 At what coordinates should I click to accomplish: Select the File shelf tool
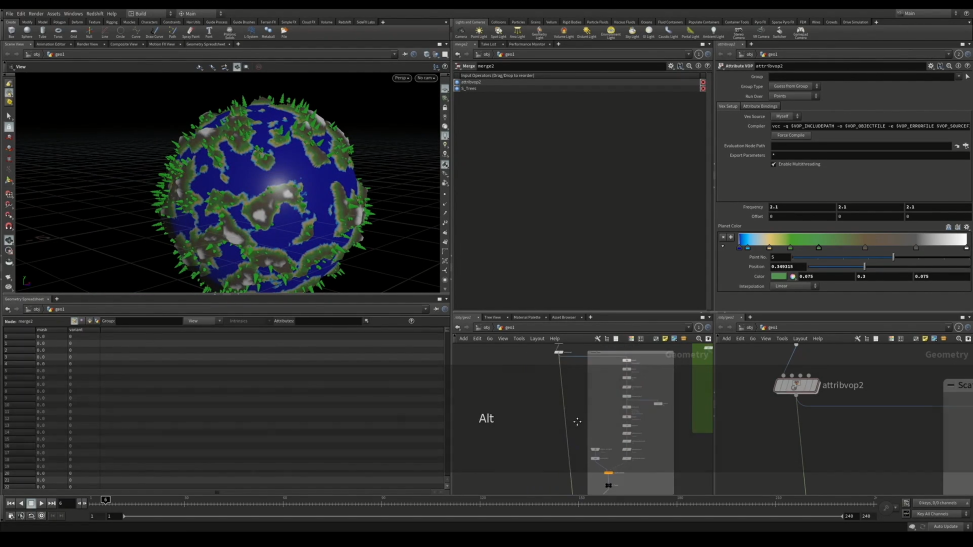(x=284, y=32)
